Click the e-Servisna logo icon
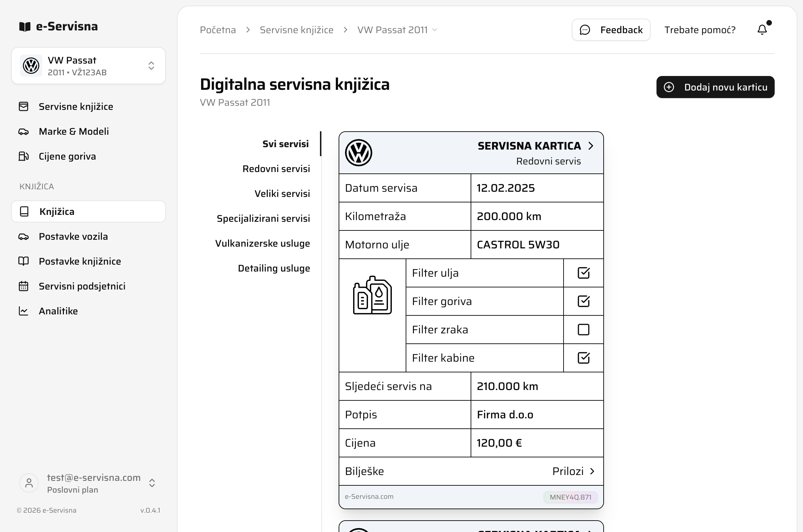 coord(24,26)
